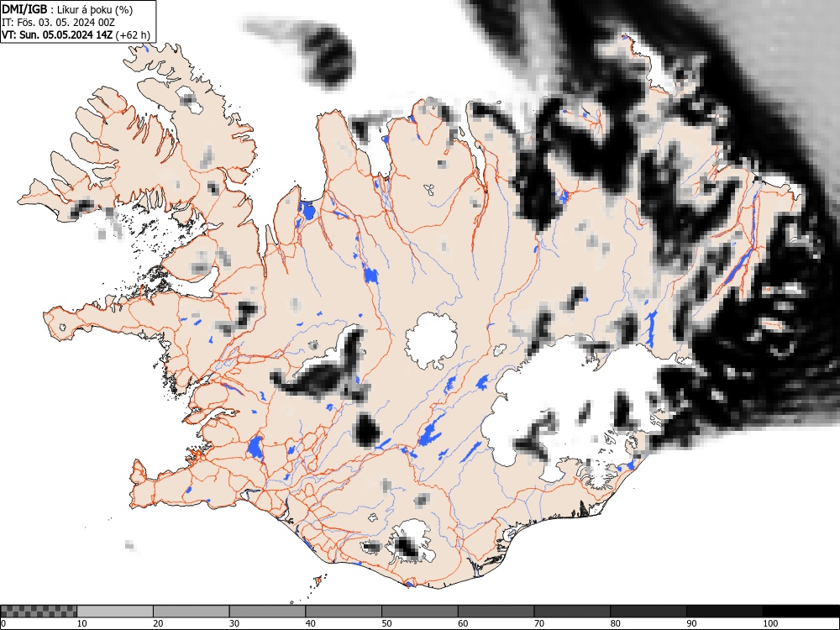
Task: Click the legend label '10'
Action: [82, 623]
